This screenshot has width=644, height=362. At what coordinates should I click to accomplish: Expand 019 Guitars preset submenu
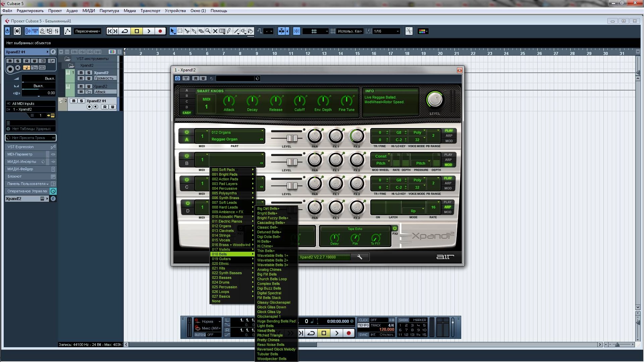click(x=232, y=259)
